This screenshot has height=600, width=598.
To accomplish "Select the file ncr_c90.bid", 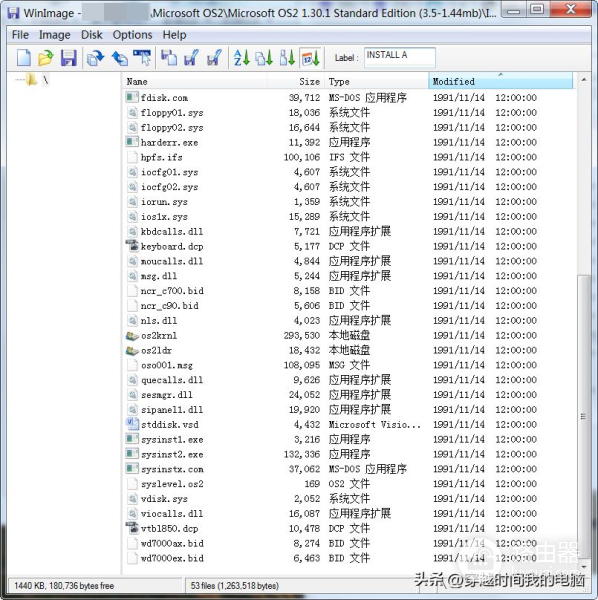I will [x=169, y=305].
